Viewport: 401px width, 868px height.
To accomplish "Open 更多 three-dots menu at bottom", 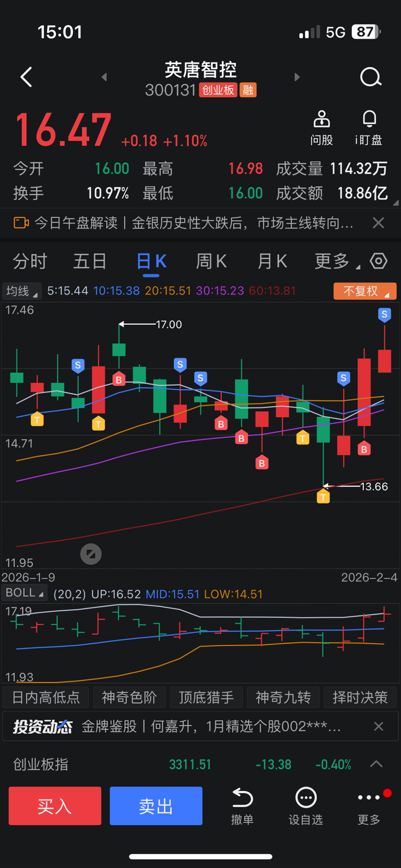I will pos(369,806).
